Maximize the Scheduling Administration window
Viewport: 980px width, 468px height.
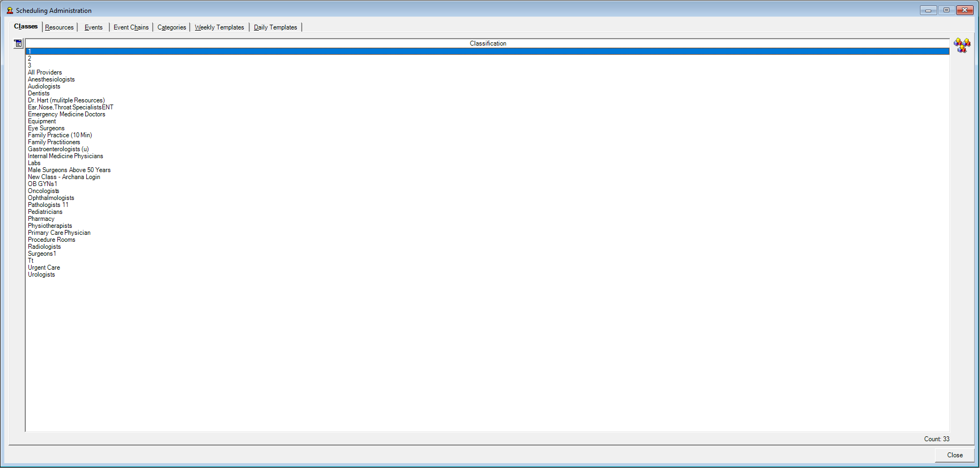tap(946, 10)
